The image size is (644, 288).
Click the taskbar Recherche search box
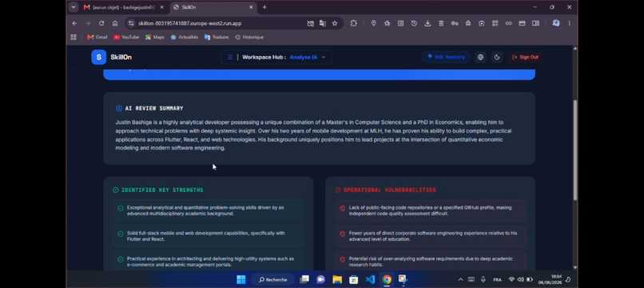272,280
